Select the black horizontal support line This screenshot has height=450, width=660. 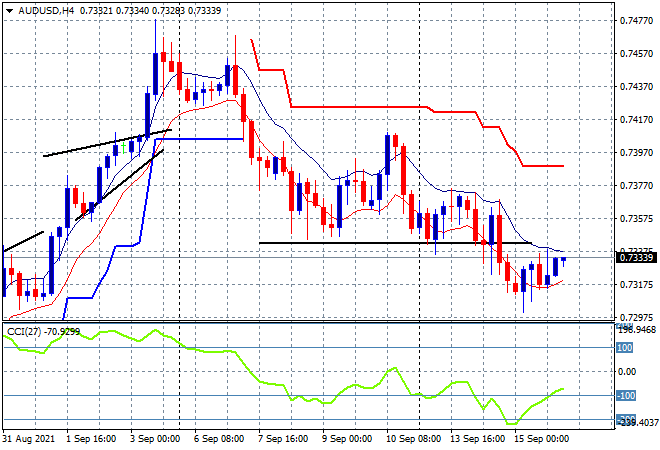coord(396,243)
